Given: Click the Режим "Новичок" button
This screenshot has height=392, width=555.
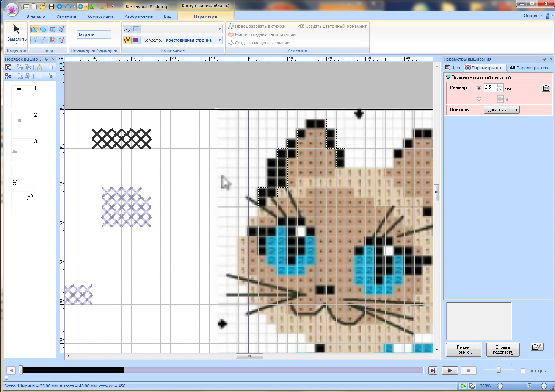Looking at the screenshot, I should pos(463,350).
